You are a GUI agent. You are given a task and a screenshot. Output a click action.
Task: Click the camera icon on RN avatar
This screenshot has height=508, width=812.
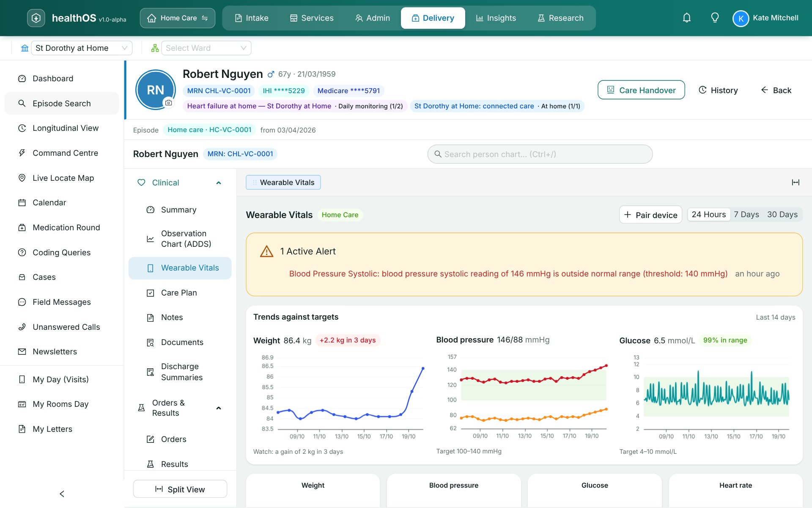tap(168, 103)
